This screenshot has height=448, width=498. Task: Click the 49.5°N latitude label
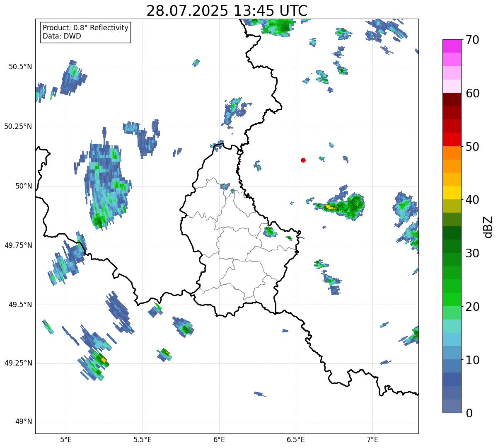tap(20, 305)
